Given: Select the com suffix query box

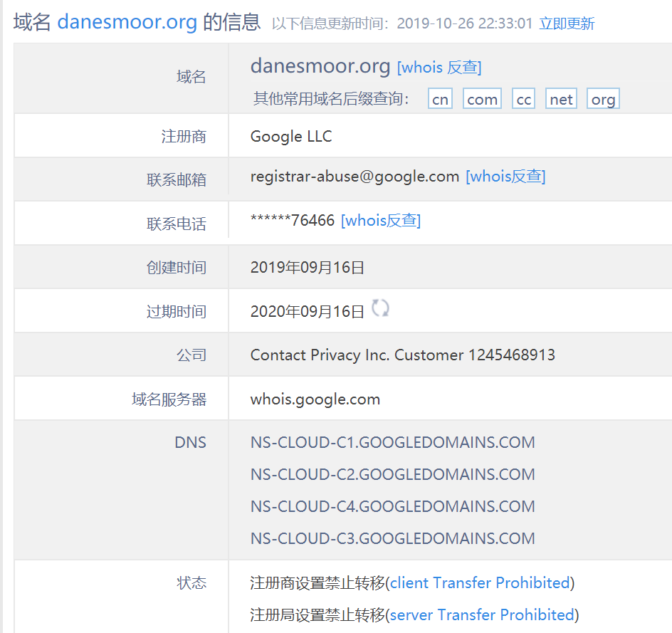Looking at the screenshot, I should (x=482, y=99).
